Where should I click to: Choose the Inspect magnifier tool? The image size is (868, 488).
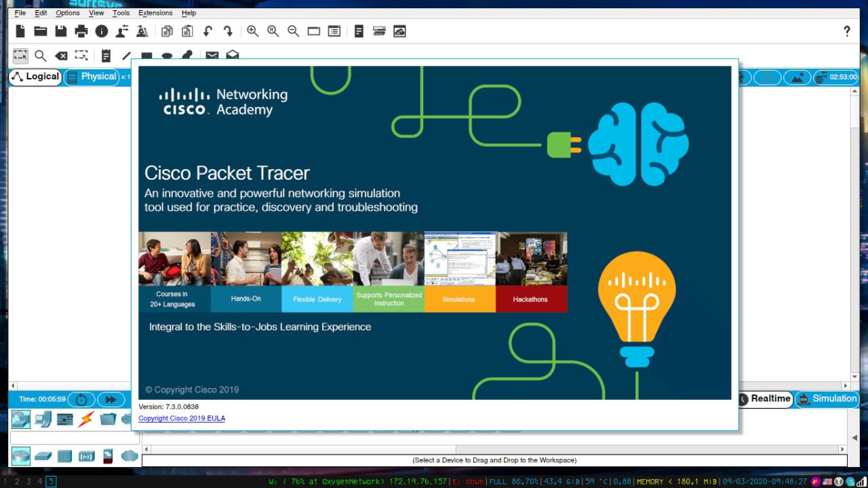41,56
